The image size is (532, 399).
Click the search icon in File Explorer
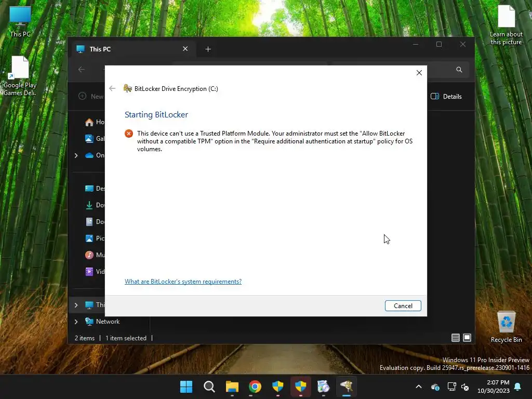click(x=459, y=70)
